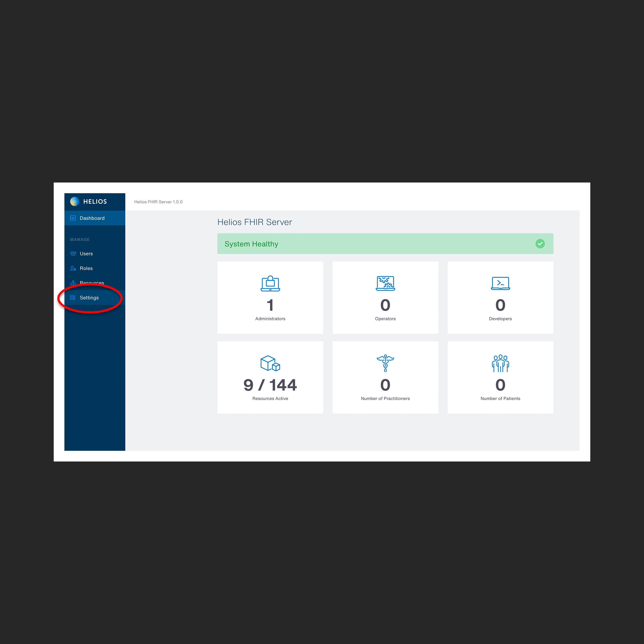Click the Settings list icon

pos(73,298)
